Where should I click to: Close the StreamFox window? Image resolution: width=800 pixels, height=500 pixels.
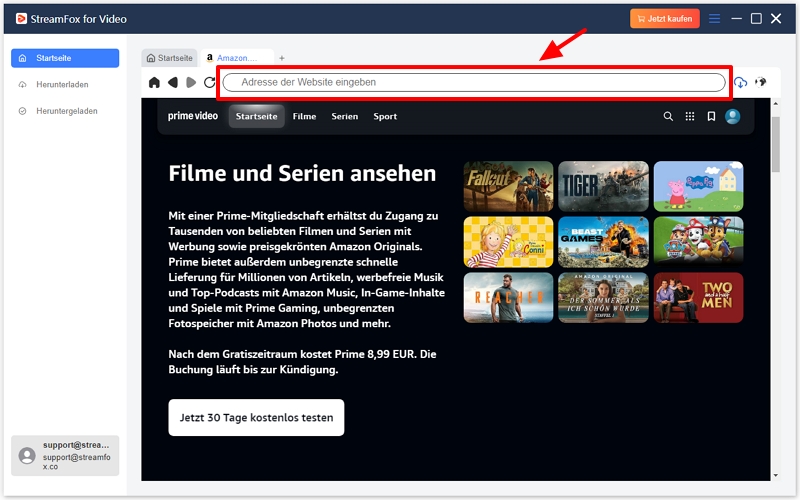776,19
